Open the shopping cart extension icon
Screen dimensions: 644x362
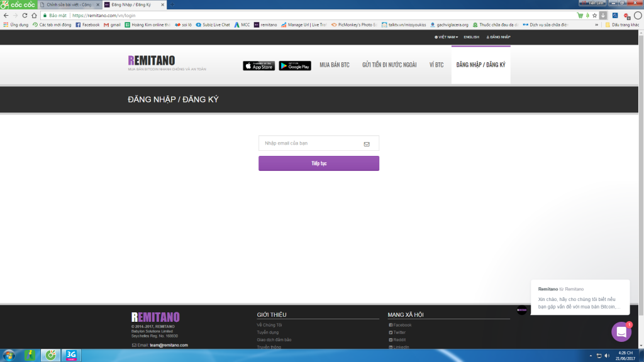(x=580, y=16)
